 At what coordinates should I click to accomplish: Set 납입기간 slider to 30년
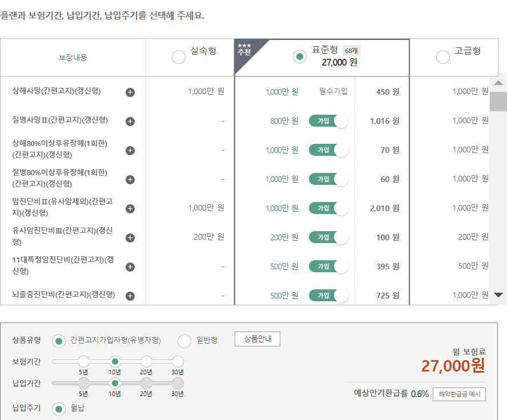tap(178, 383)
